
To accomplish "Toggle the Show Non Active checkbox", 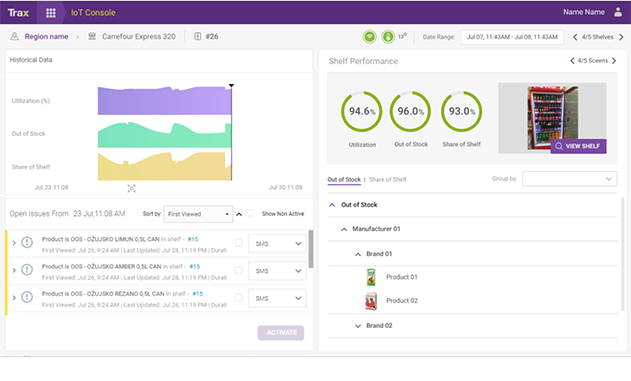I will [x=249, y=213].
